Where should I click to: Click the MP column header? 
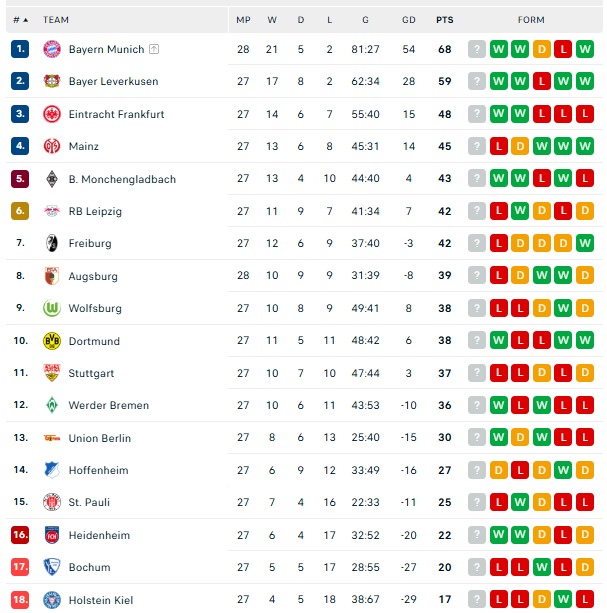click(x=243, y=20)
